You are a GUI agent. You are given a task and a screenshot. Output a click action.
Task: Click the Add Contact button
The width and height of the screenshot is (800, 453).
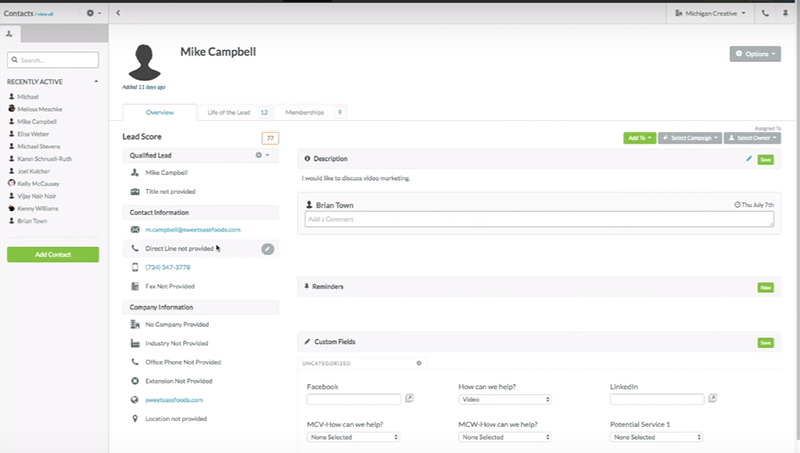tap(53, 255)
